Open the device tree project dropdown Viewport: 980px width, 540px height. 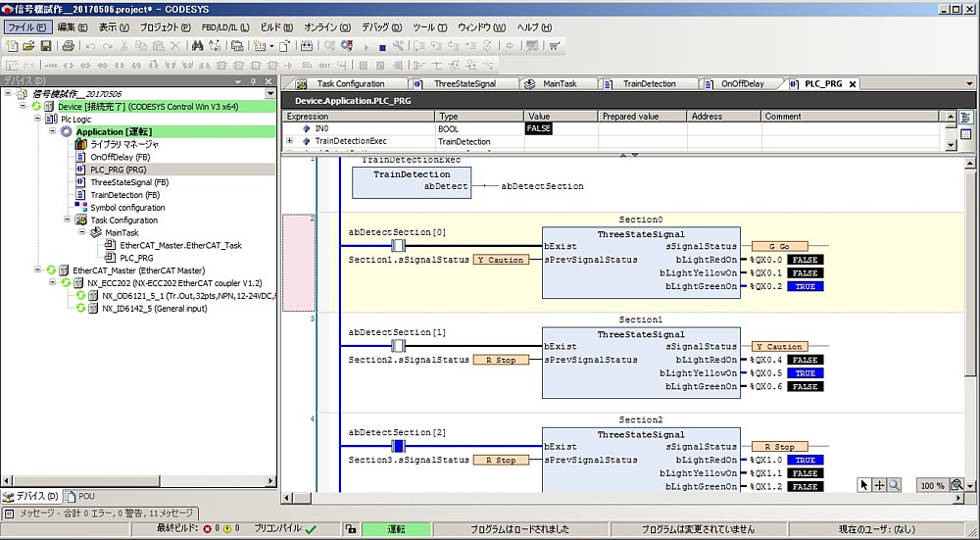270,94
